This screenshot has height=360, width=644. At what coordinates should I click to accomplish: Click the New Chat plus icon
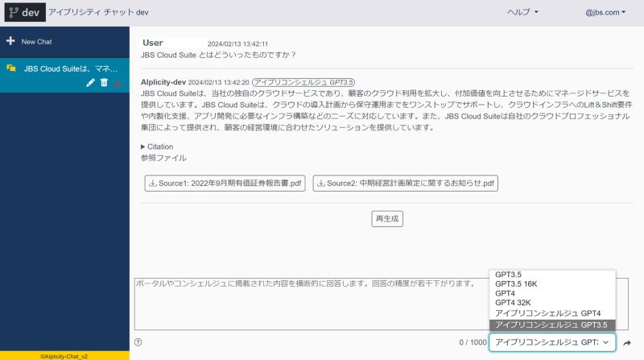point(10,41)
